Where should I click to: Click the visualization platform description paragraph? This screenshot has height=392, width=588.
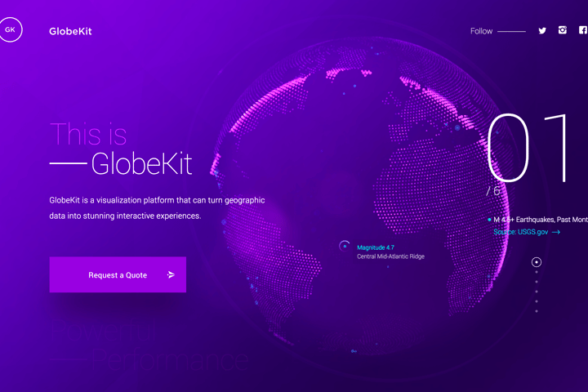pyautogui.click(x=157, y=207)
